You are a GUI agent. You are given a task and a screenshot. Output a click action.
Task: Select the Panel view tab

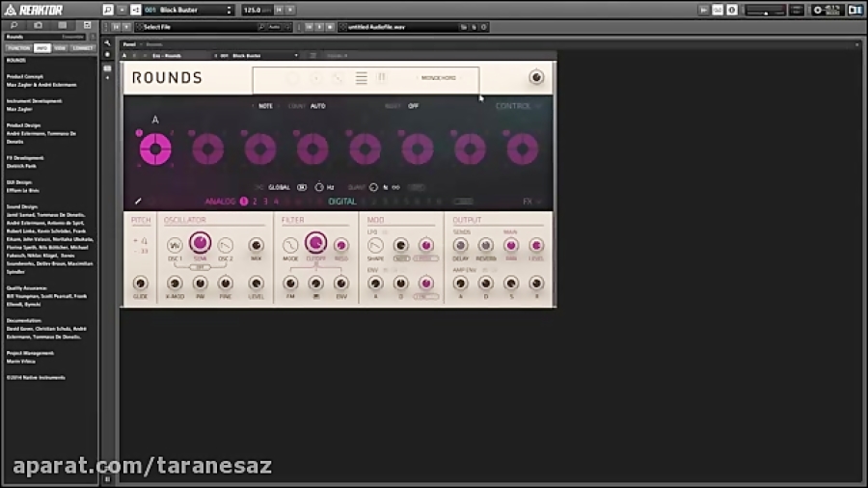point(129,44)
